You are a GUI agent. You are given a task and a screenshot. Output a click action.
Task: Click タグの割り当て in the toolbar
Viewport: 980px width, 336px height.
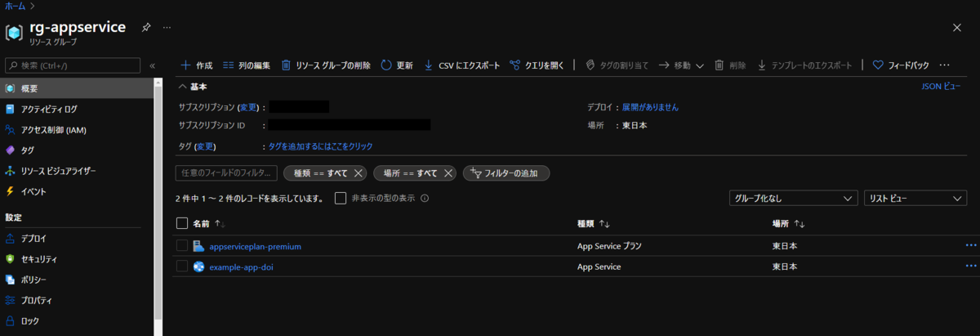(617, 65)
